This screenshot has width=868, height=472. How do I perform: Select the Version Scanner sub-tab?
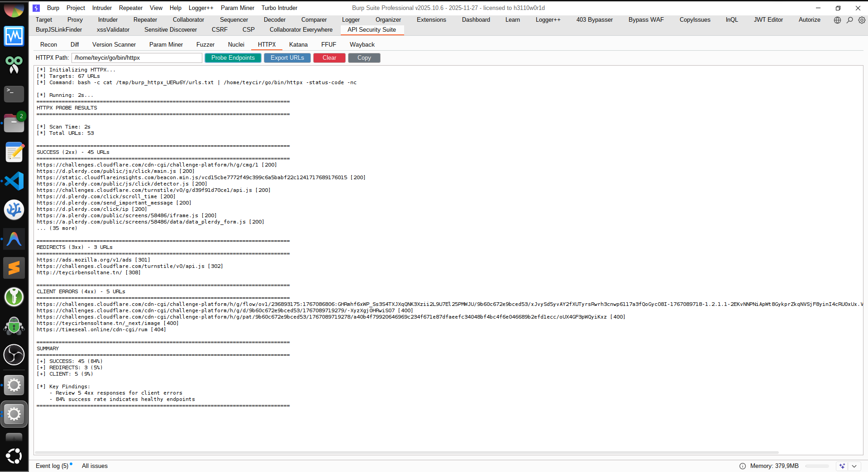click(114, 45)
